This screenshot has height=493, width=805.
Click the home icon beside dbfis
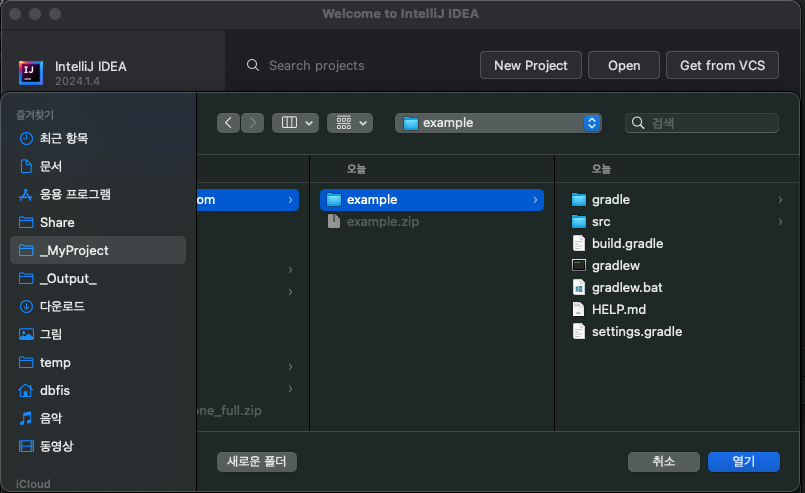pos(26,390)
